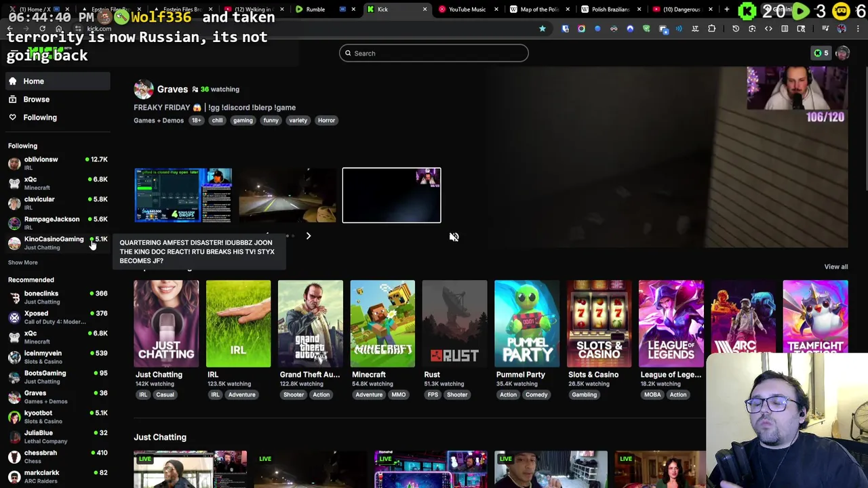Select the 18+ stream tag
868x488 pixels.
196,121
